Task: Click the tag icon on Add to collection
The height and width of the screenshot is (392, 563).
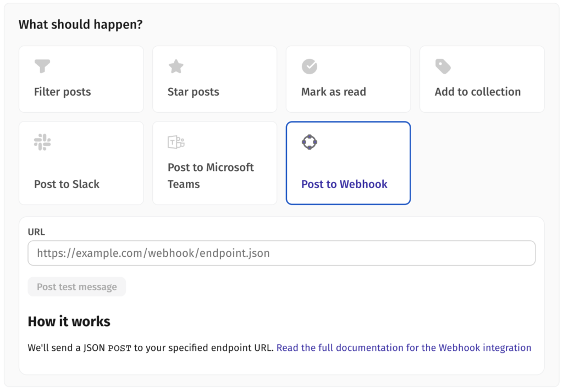Action: tap(443, 67)
